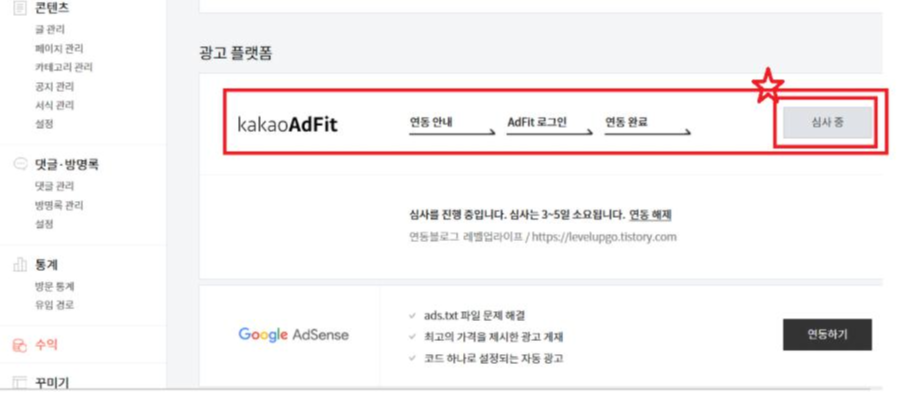Viewport: 903px width, 414px height.
Task: Open 설정 under the 댓글·방명록 section
Action: pyautogui.click(x=44, y=224)
